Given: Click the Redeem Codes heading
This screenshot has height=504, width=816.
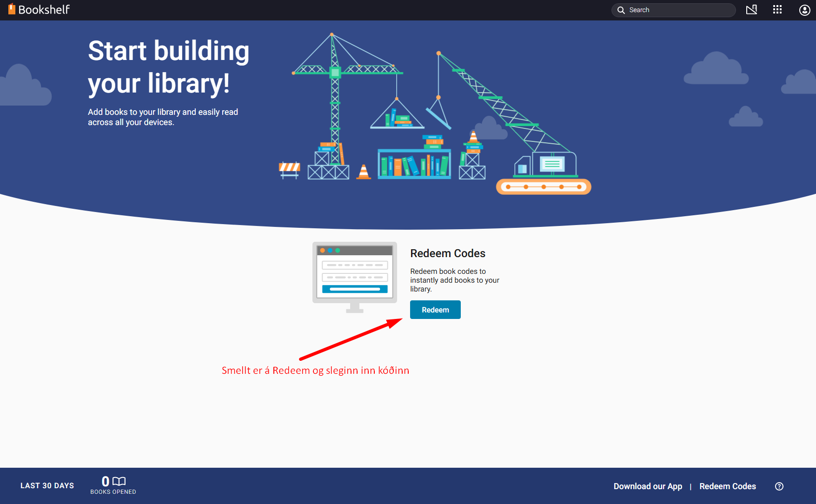Looking at the screenshot, I should pyautogui.click(x=447, y=253).
